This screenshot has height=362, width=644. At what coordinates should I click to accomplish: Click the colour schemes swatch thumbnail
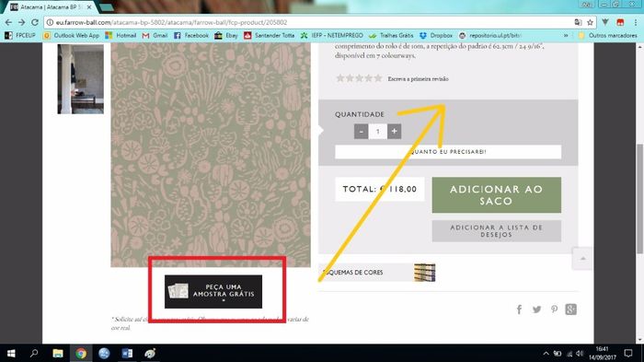pyautogui.click(x=425, y=273)
